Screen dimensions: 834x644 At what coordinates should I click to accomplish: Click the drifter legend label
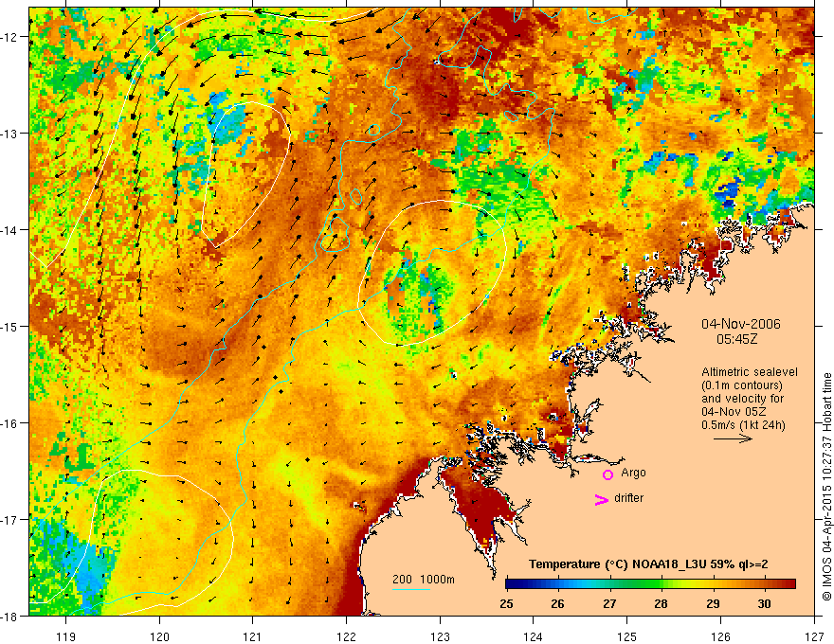628,498
